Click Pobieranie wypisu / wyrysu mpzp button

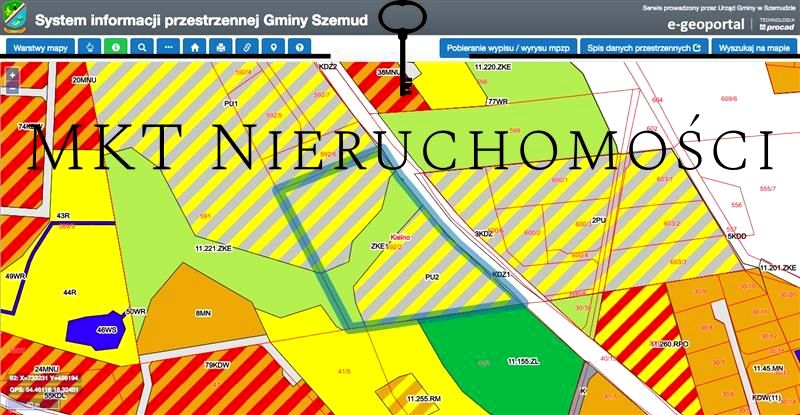[x=507, y=47]
